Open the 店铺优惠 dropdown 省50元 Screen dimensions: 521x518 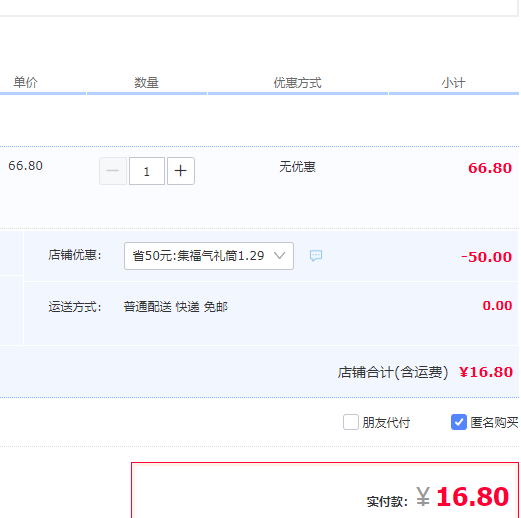click(209, 256)
